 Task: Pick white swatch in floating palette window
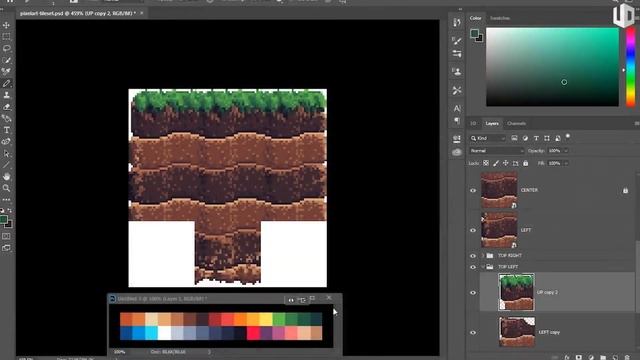coord(164,333)
